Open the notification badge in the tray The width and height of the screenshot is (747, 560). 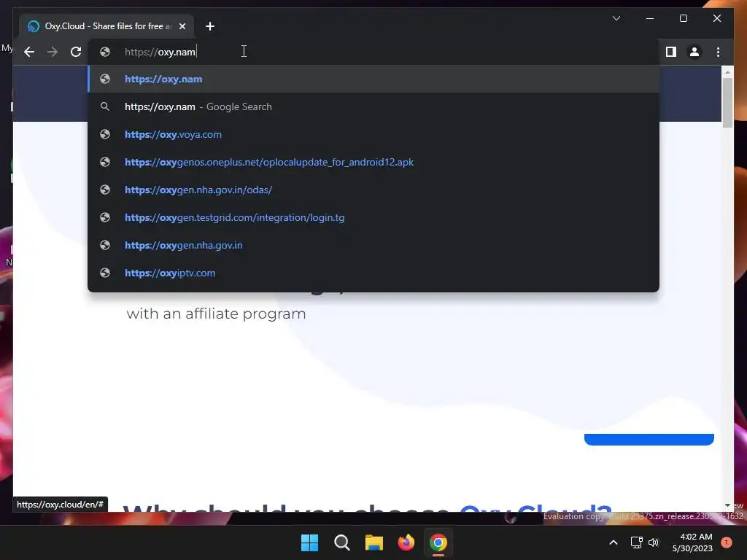pyautogui.click(x=727, y=542)
